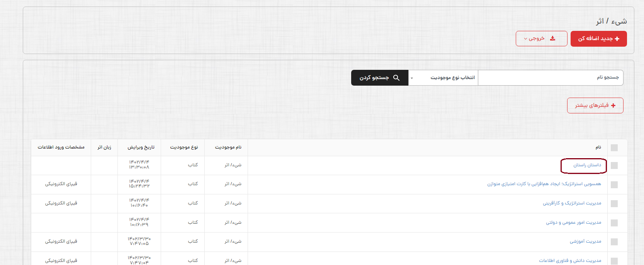Expand the خروجی export chevron
This screenshot has width=644, height=265.
pyautogui.click(x=525, y=39)
